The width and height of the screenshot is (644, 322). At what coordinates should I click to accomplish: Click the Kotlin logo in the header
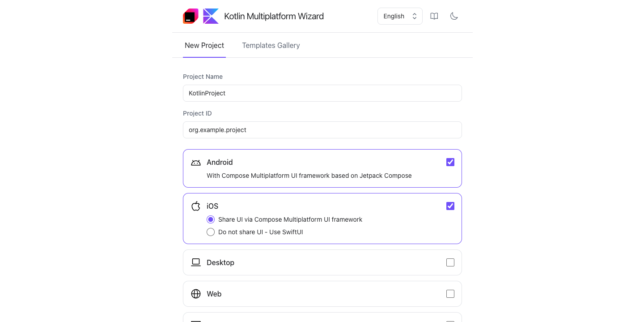[x=211, y=16]
